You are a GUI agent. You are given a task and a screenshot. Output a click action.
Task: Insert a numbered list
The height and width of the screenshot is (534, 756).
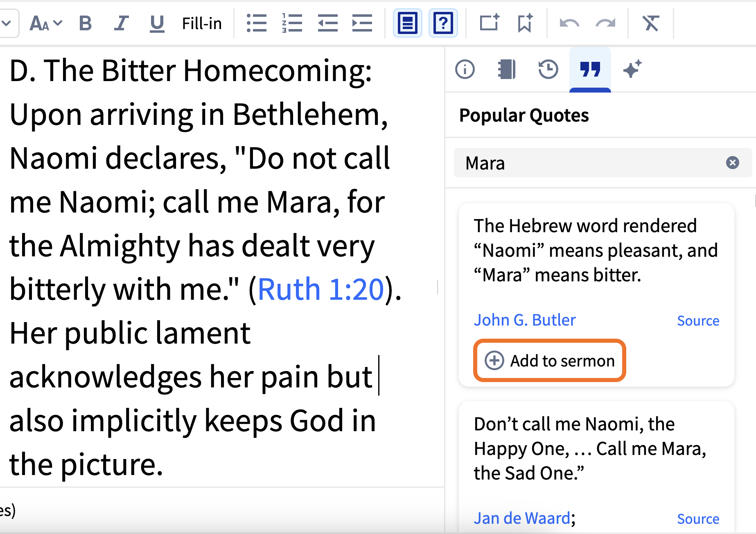[x=292, y=23]
